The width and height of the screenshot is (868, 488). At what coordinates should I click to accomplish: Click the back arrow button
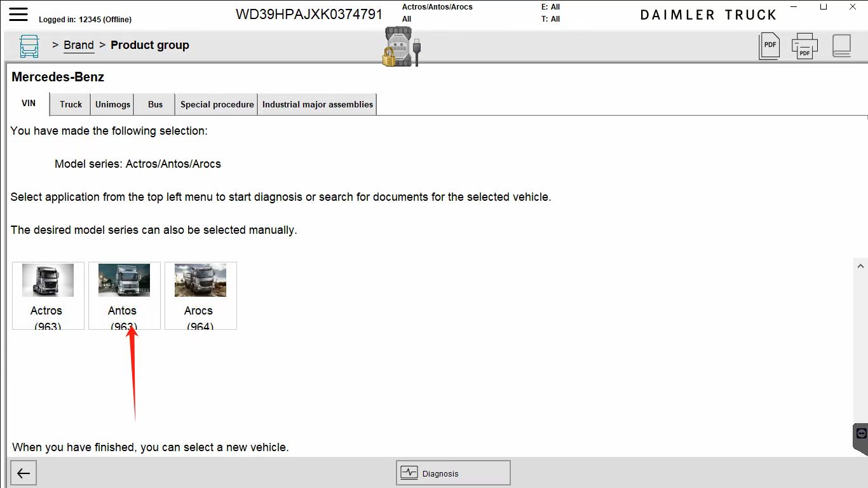(24, 473)
